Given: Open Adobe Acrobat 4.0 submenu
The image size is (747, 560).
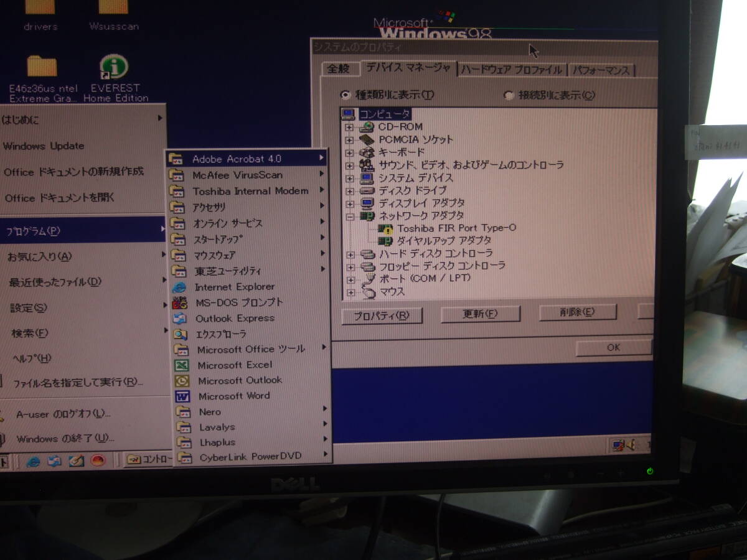Looking at the screenshot, I should [x=248, y=159].
